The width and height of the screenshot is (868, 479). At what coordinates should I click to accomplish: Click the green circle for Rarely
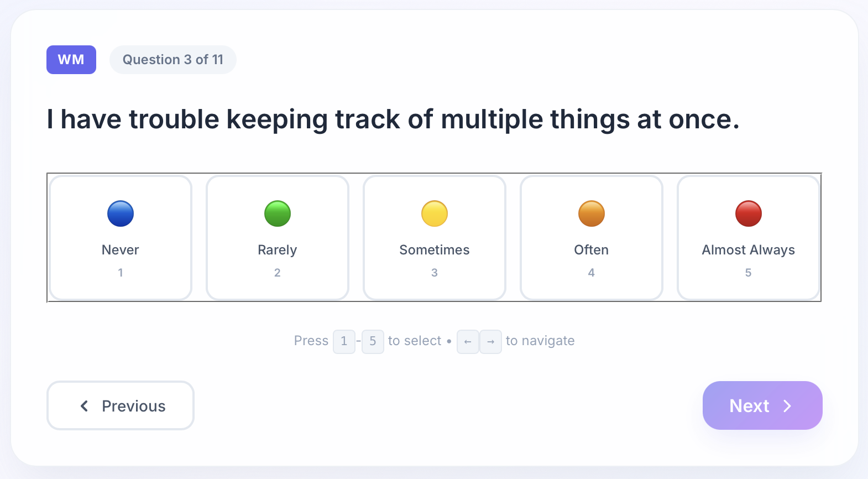point(278,214)
